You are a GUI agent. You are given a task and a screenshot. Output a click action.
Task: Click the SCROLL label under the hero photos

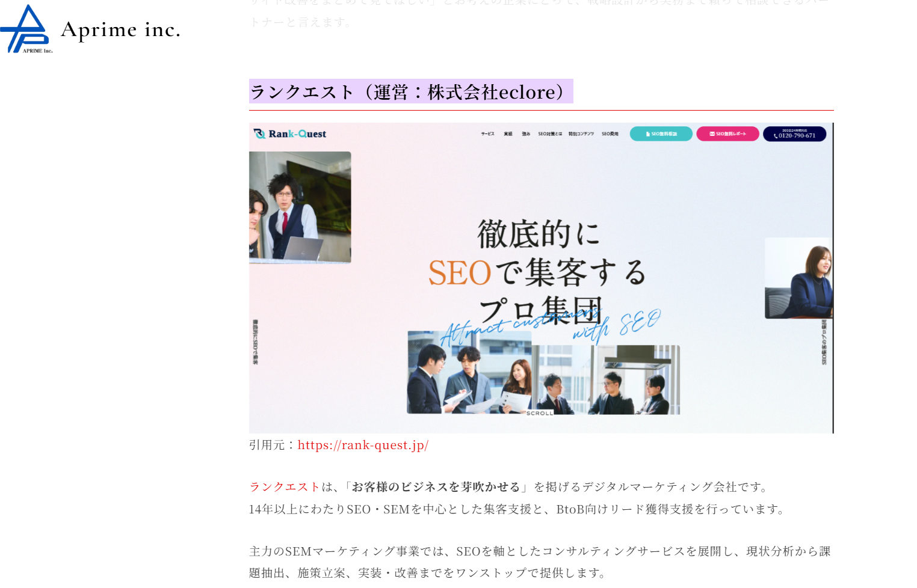pyautogui.click(x=539, y=414)
